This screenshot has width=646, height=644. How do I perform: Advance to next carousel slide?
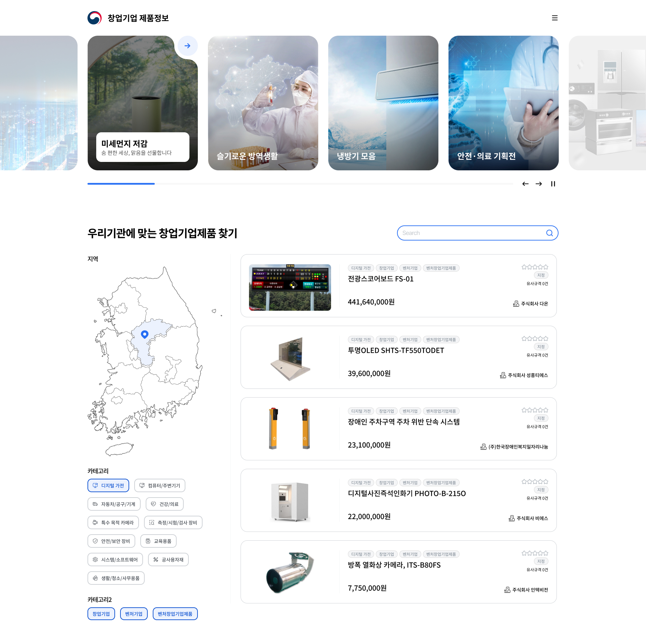[x=539, y=184]
